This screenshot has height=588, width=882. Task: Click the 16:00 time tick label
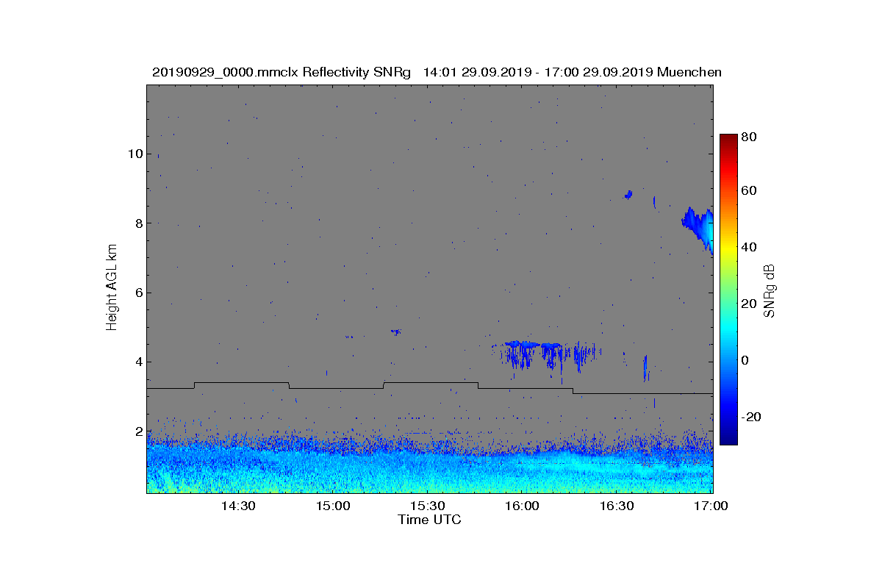coord(522,506)
